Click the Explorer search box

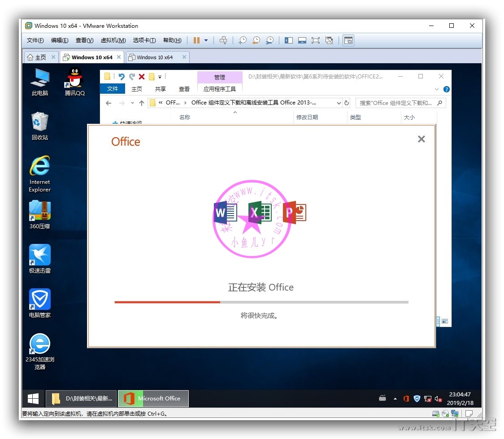400,103
